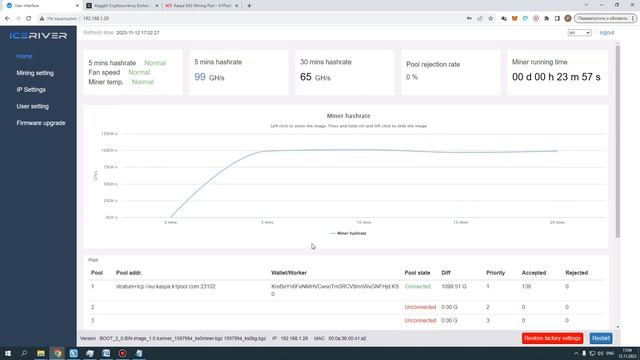Click the blue Restart button

[601, 338]
